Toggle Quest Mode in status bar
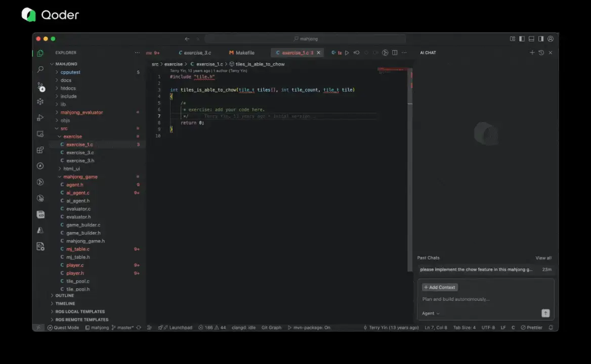Viewport: 591px width, 364px height. click(63, 328)
